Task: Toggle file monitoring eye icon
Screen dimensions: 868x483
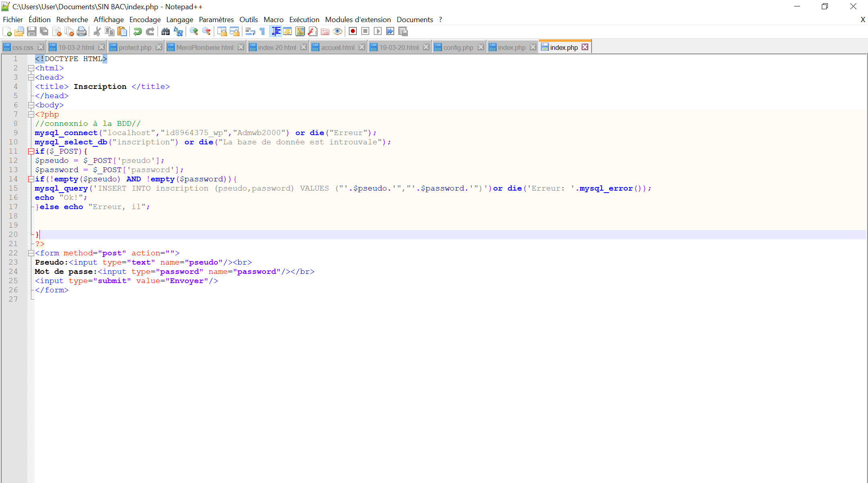Action: click(x=337, y=31)
